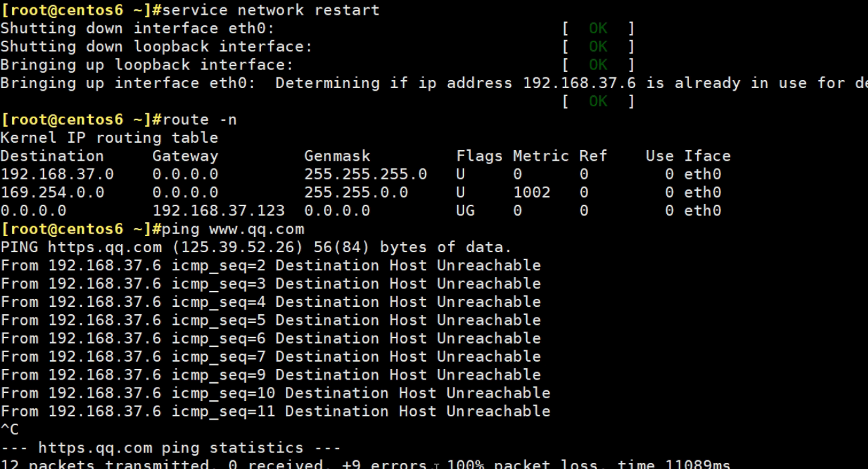
Task: Click the 'Kernel IP routing table' line
Action: 110,138
